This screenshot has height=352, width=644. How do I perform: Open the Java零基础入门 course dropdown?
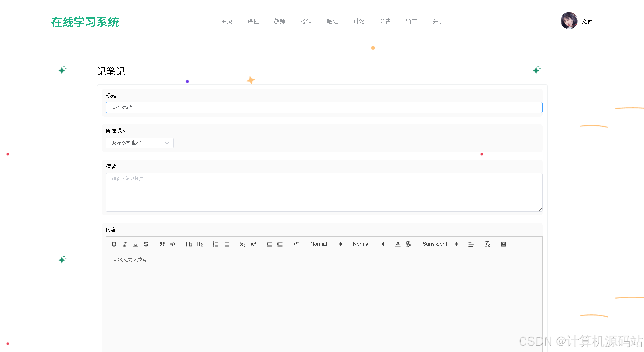tap(139, 143)
